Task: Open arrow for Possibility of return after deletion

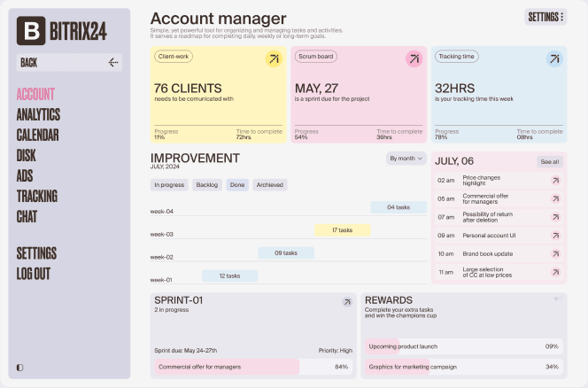Action: point(556,217)
